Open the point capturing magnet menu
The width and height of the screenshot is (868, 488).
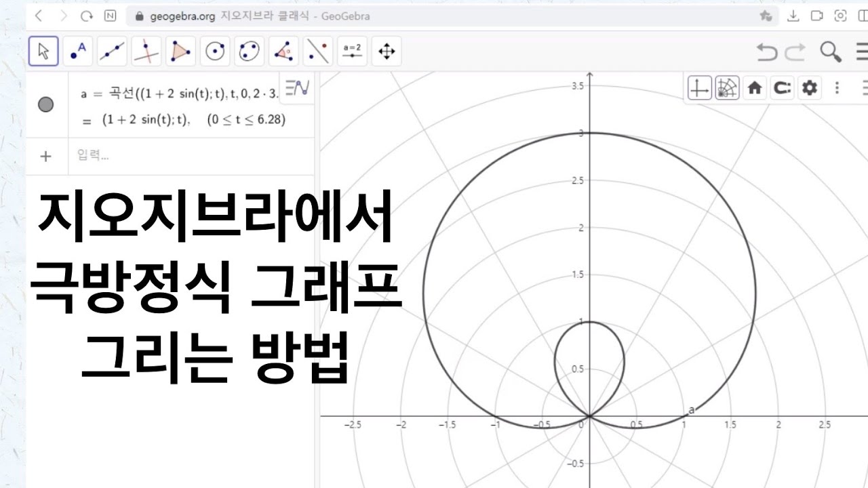782,87
